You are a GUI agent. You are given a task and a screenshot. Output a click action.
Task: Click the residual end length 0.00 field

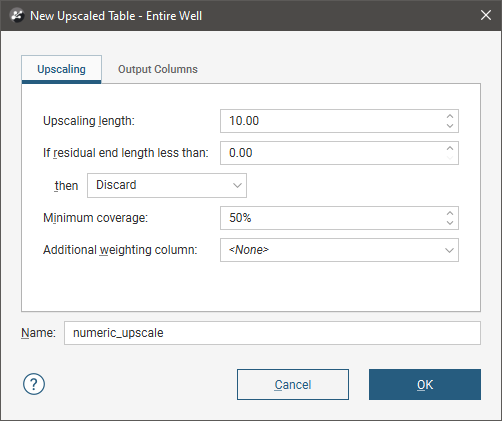tap(332, 153)
